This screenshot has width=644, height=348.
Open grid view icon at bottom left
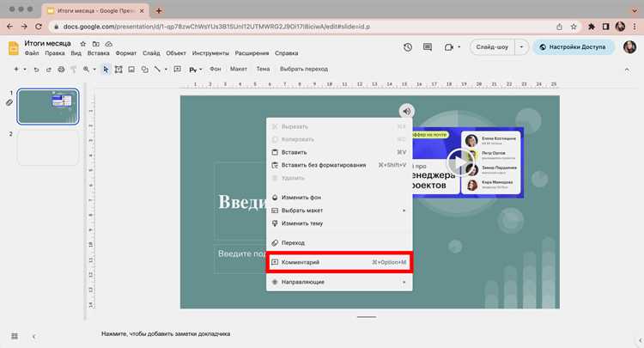[15, 336]
